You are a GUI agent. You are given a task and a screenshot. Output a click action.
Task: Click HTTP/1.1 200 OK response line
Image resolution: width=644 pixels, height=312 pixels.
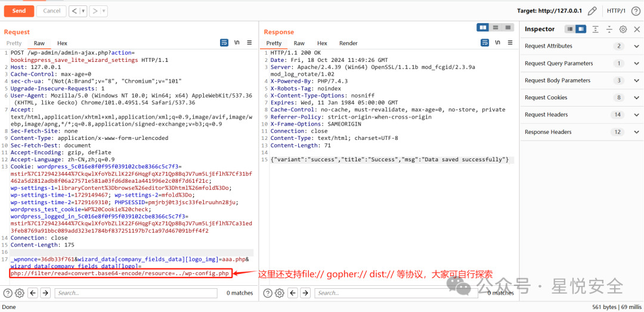tap(296, 53)
